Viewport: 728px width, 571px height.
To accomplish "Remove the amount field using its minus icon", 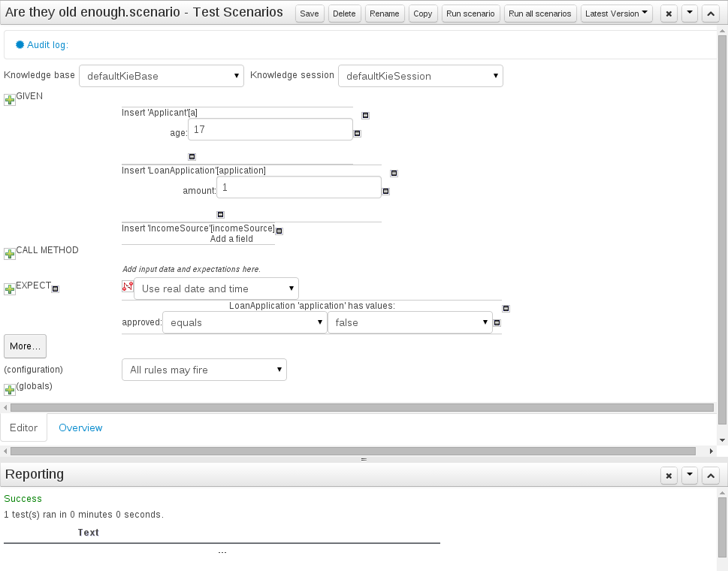I will tap(386, 192).
